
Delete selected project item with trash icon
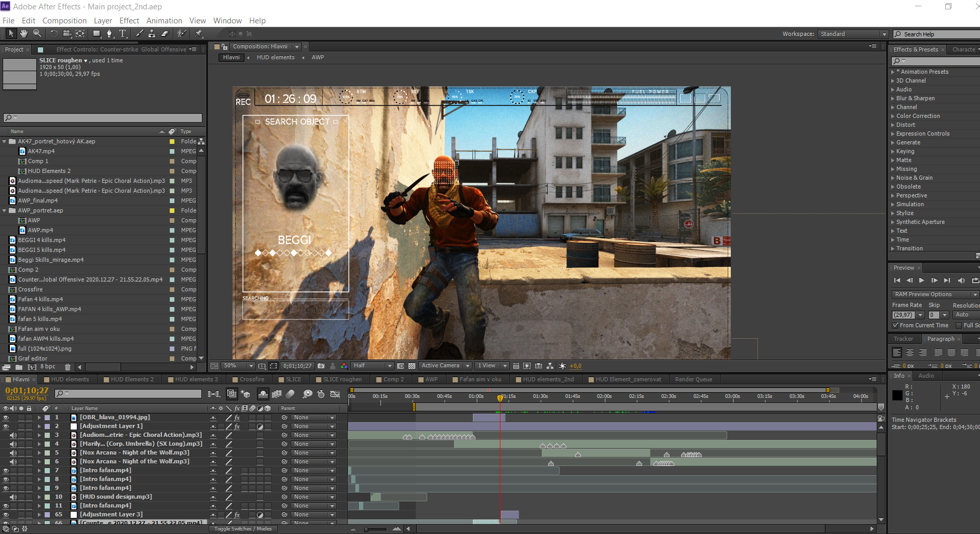click(x=67, y=367)
